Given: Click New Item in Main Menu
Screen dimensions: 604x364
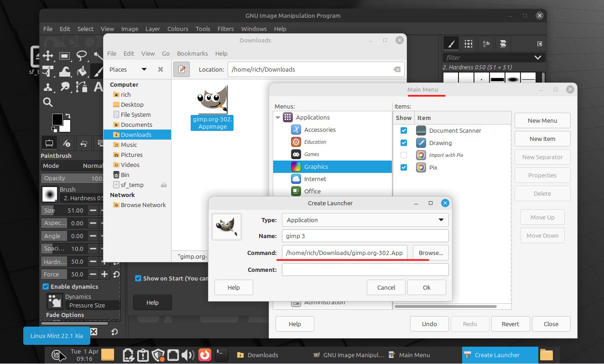Looking at the screenshot, I should tap(542, 139).
